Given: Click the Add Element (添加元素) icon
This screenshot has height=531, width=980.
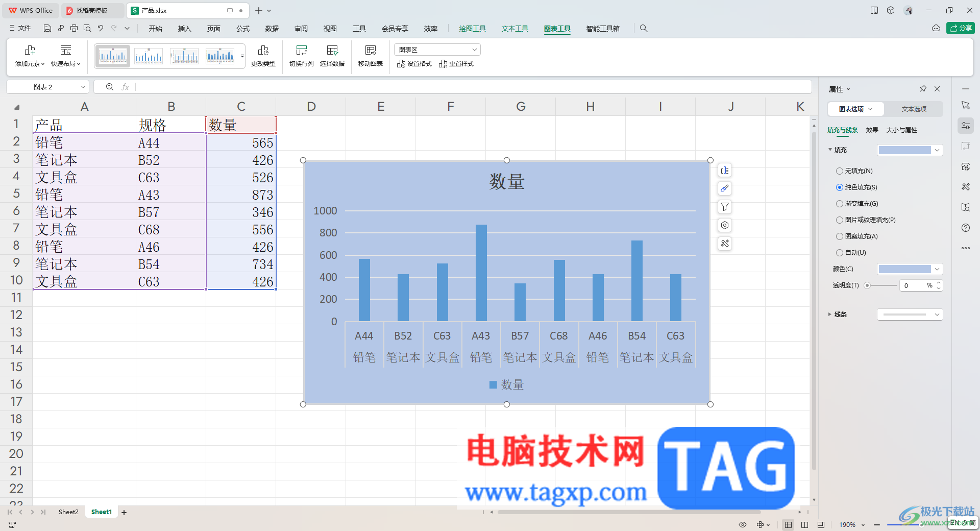Looking at the screenshot, I should (30, 51).
